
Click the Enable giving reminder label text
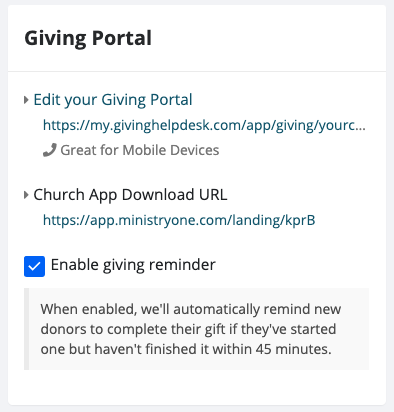coord(133,265)
